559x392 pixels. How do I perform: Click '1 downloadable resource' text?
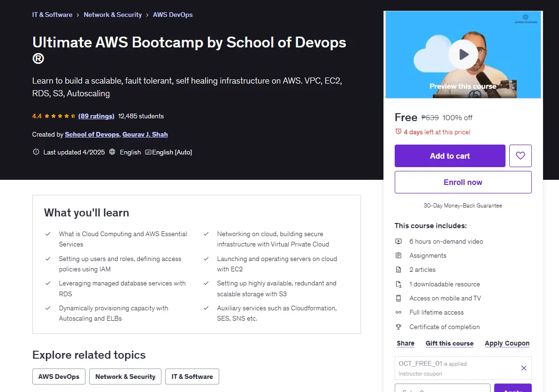(444, 284)
